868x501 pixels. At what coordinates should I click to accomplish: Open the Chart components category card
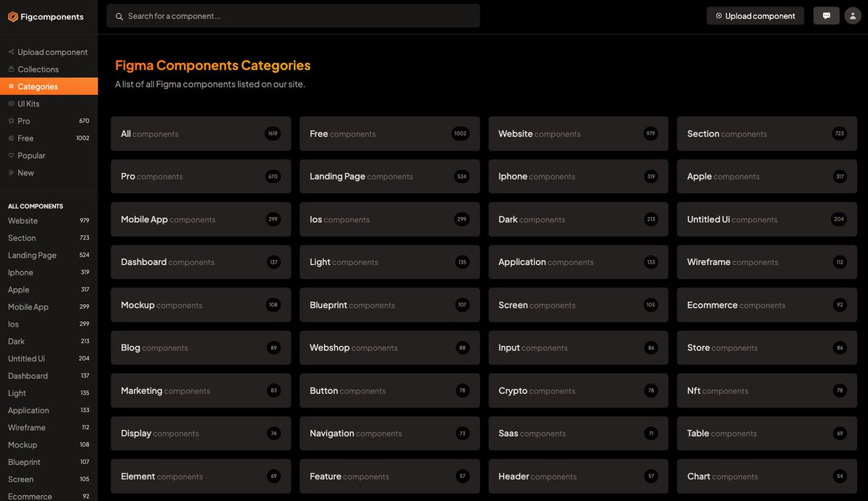tap(767, 476)
